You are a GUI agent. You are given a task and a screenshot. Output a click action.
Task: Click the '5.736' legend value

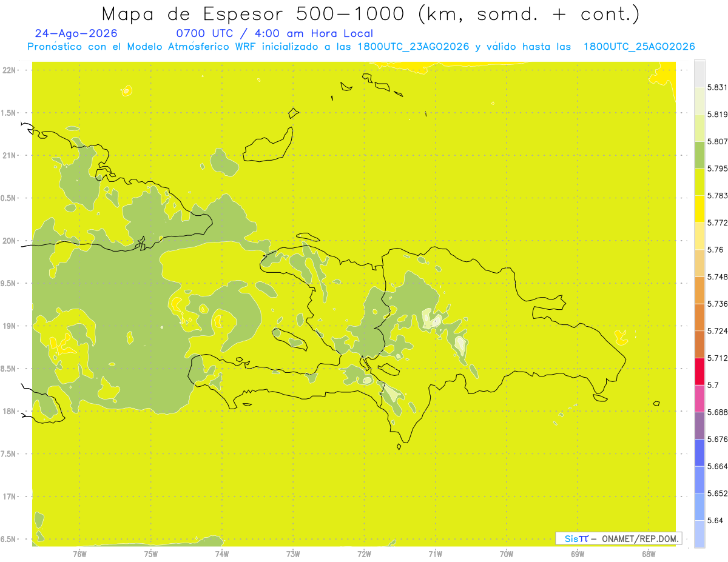tap(718, 304)
